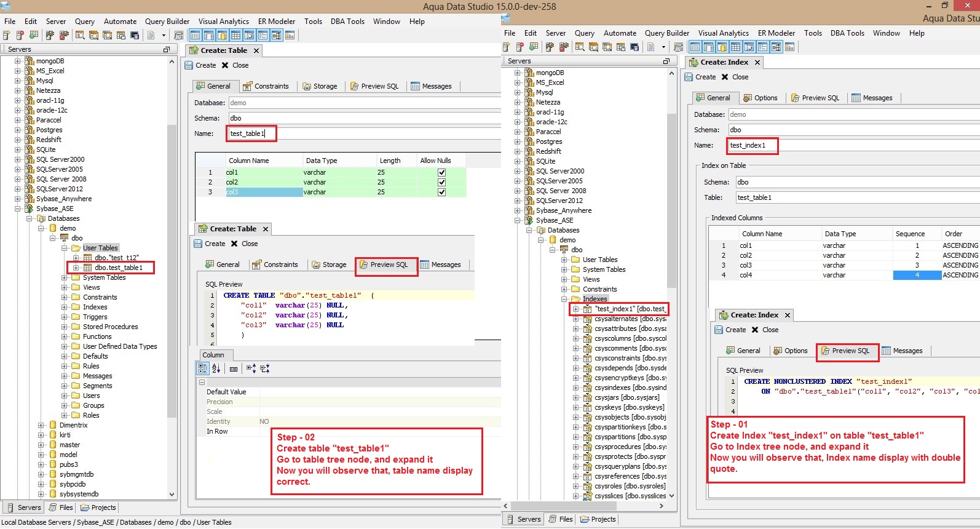Image resolution: width=980 pixels, height=529 pixels.
Task: Close the topmost Create: Index tab via its X
Action: pyautogui.click(x=757, y=62)
